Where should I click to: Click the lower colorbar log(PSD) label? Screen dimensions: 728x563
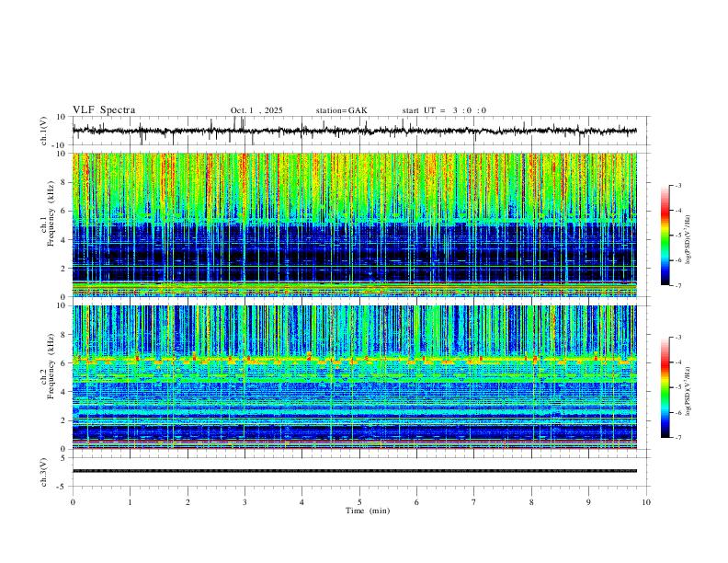688,391
